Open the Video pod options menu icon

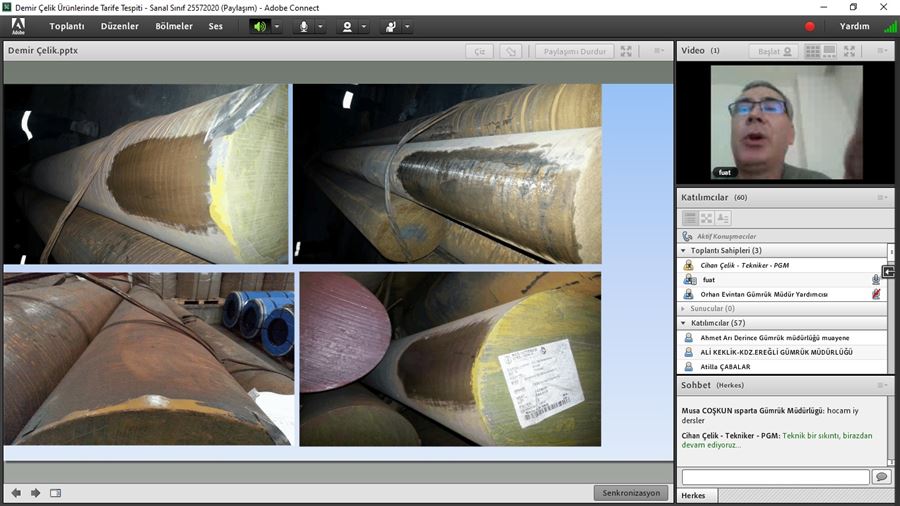(x=882, y=51)
